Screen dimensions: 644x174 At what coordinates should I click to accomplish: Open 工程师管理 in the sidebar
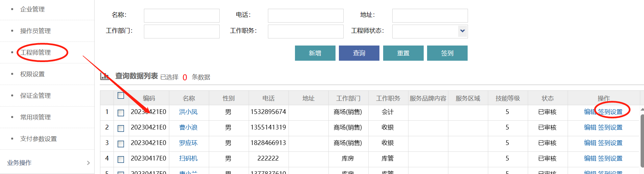coord(35,53)
